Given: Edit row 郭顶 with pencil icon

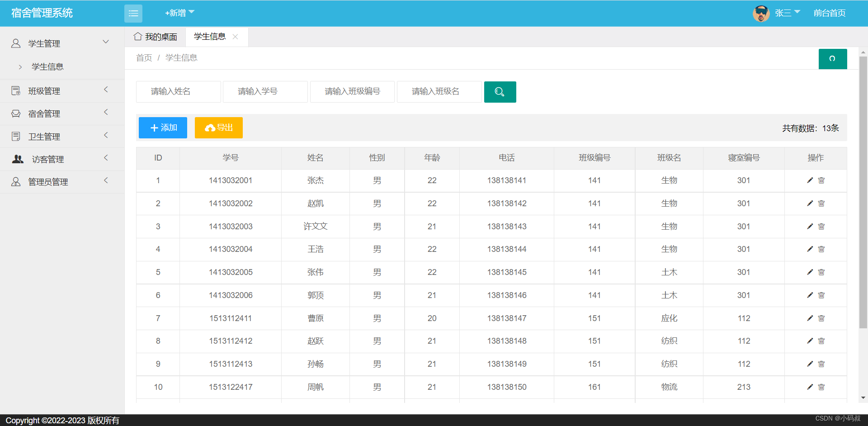Looking at the screenshot, I should coord(810,295).
